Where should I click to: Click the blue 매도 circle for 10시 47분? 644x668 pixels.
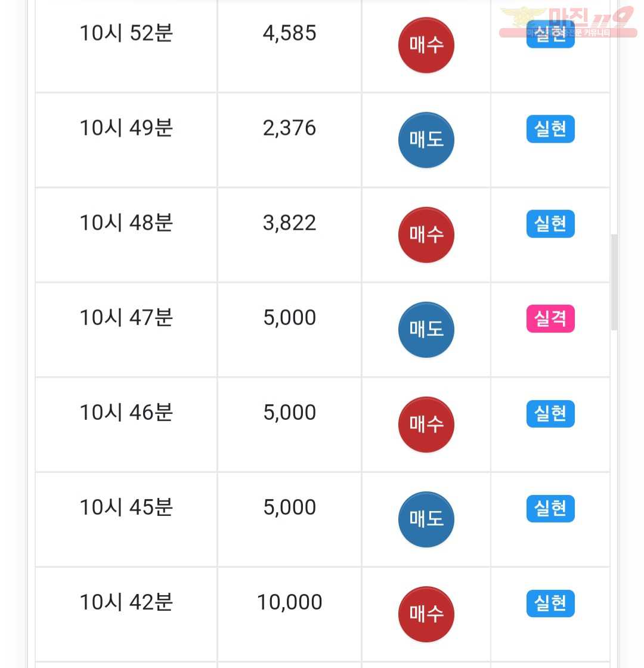coord(426,330)
